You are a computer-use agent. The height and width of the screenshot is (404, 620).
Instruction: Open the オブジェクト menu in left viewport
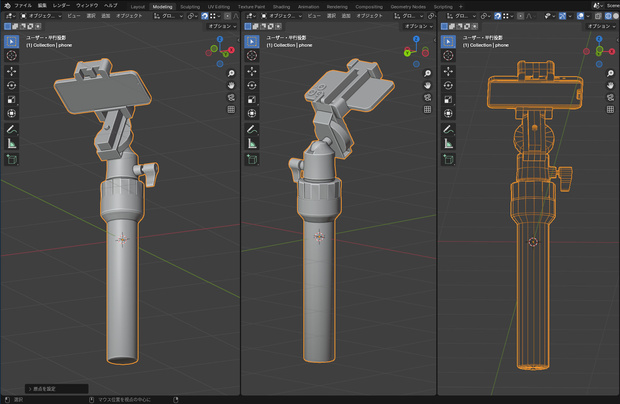pos(129,16)
